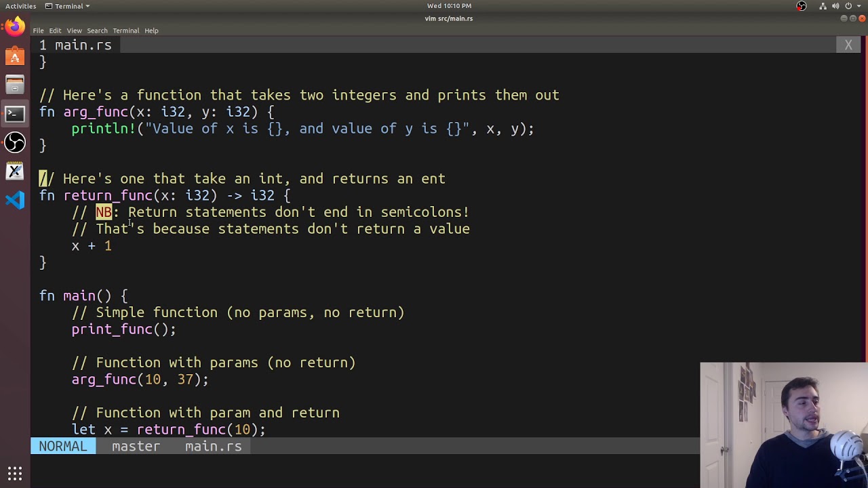
Task: Click the power icon in top bar
Action: [x=848, y=6]
